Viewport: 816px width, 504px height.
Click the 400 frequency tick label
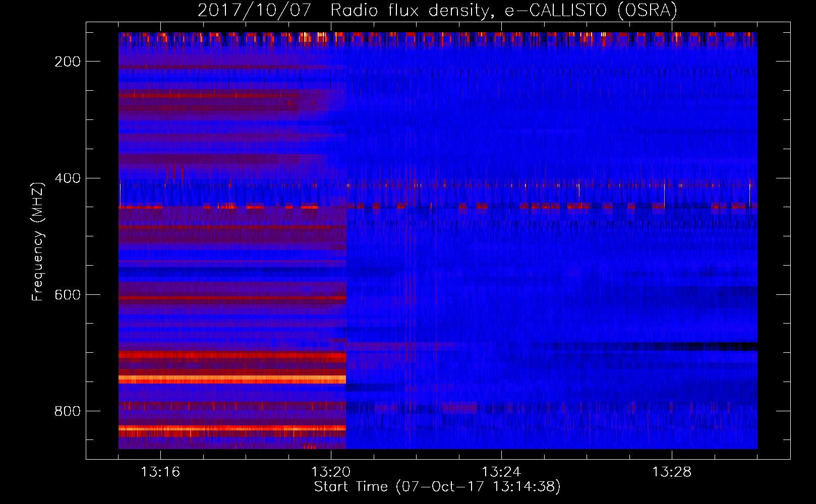pos(68,178)
